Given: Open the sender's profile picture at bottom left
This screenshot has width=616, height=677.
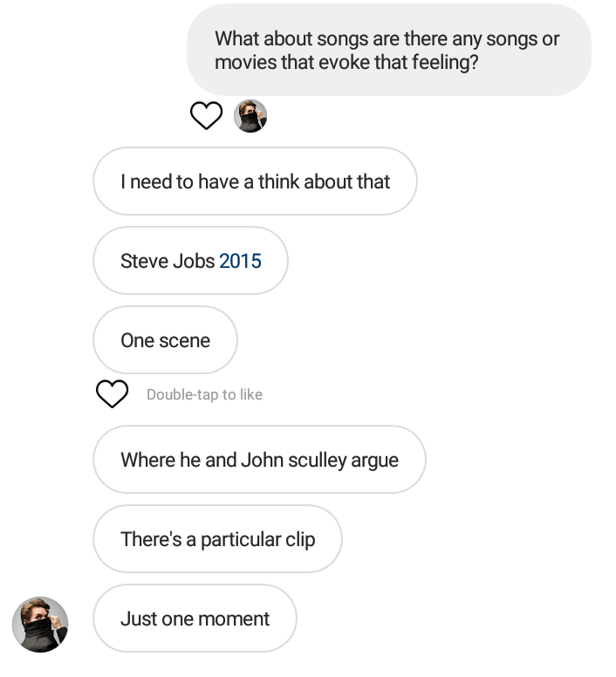Looking at the screenshot, I should click(x=40, y=625).
